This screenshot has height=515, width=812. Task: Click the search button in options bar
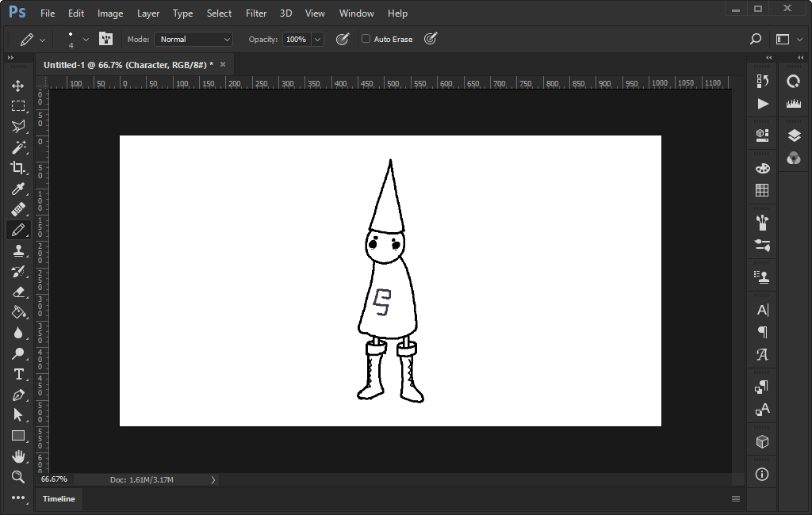pos(756,39)
